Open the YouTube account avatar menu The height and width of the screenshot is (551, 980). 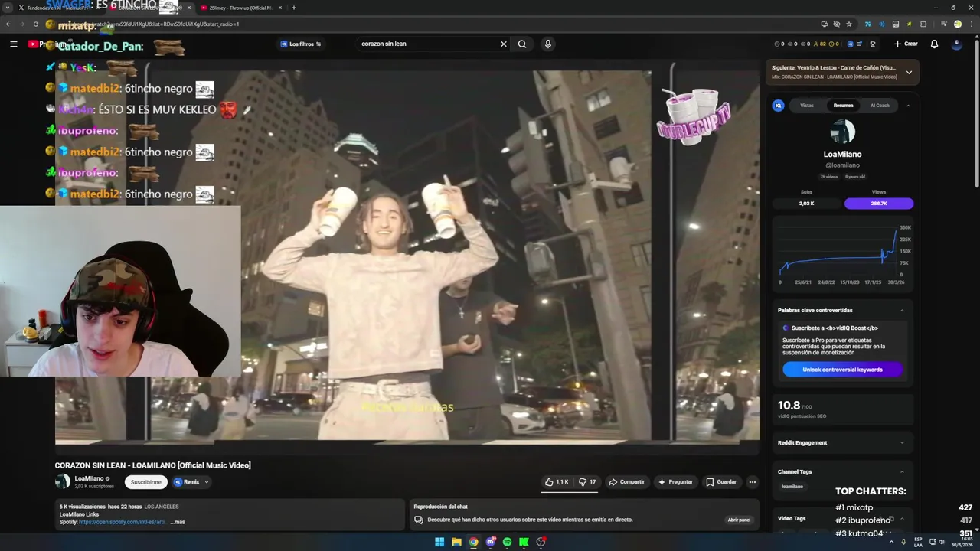(x=956, y=44)
